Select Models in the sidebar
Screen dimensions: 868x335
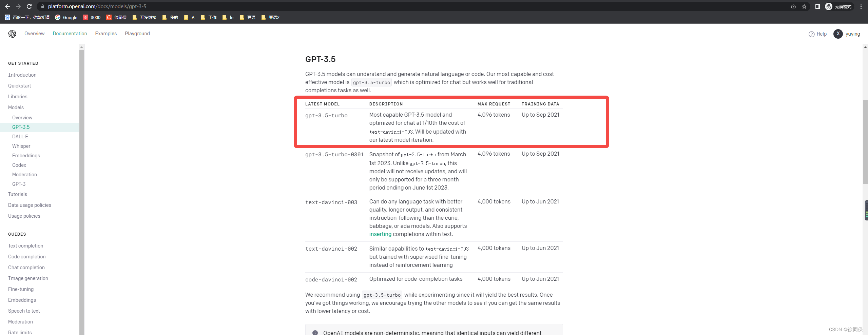16,107
